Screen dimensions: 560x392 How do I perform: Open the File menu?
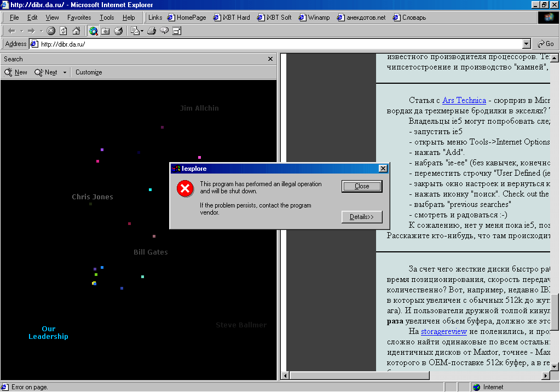(14, 18)
